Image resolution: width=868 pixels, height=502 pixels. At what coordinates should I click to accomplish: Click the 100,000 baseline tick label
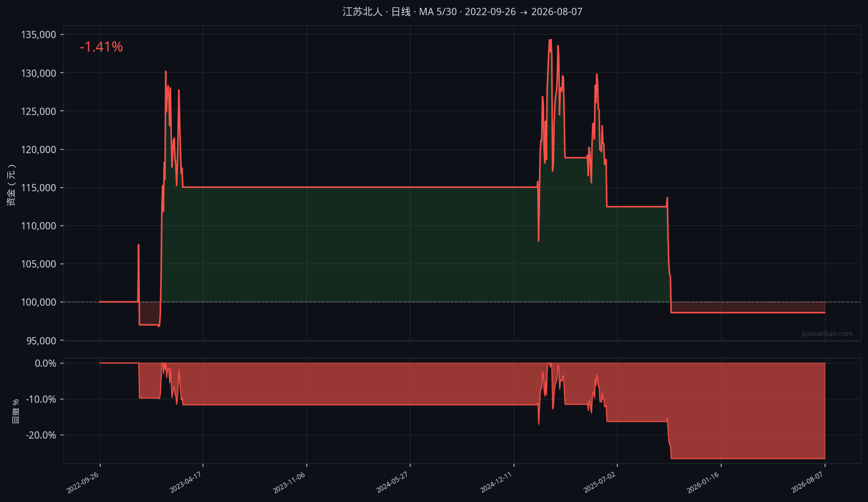pyautogui.click(x=39, y=302)
